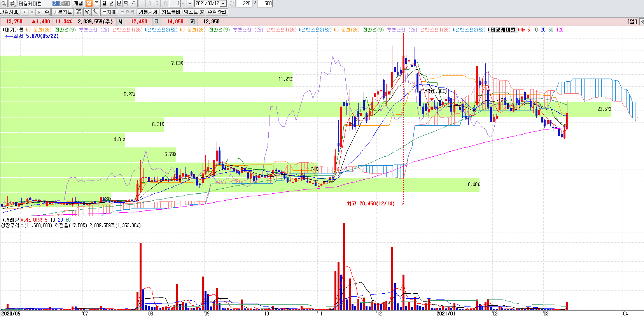644x317 pixels.
Task: Open the date picker dropdown for 2021/03/12
Action: (x=223, y=3)
